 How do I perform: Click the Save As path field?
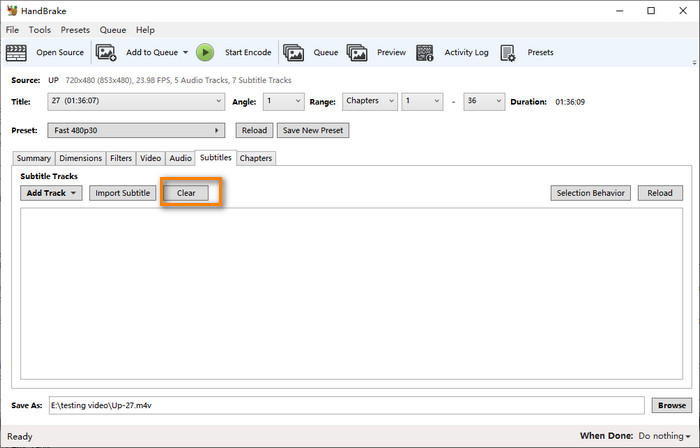(x=346, y=405)
